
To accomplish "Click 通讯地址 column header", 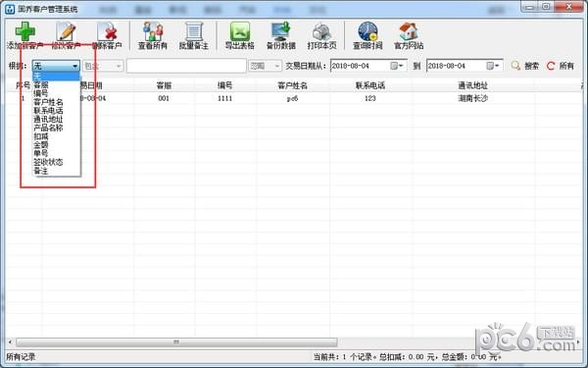I will [x=473, y=85].
